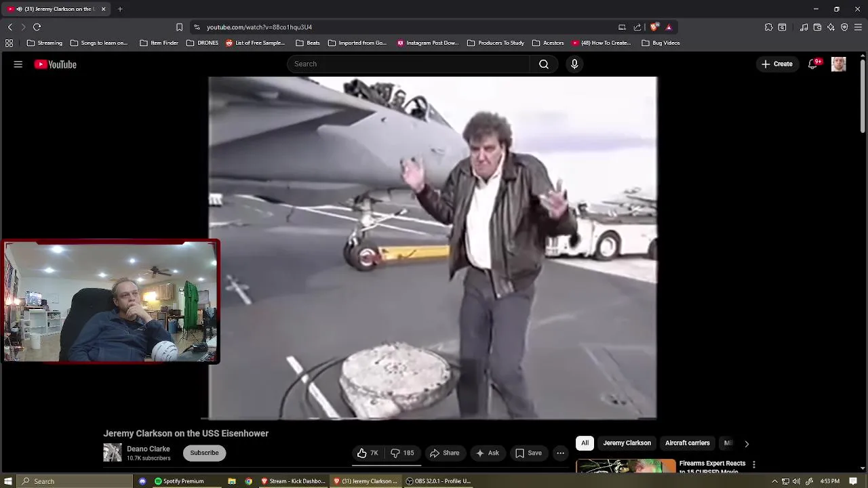Image resolution: width=868 pixels, height=488 pixels.
Task: Select the All filter chip
Action: (585, 443)
